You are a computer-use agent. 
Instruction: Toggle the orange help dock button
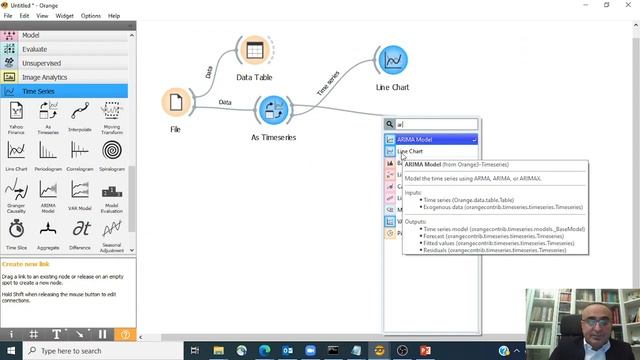click(x=125, y=334)
